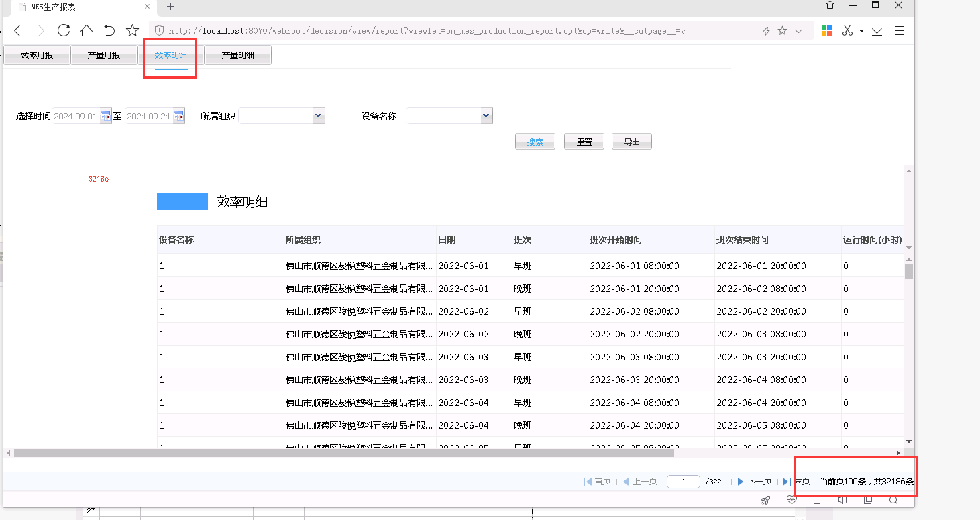Switch to the 产量明细 tab
980x520 pixels.
point(238,55)
